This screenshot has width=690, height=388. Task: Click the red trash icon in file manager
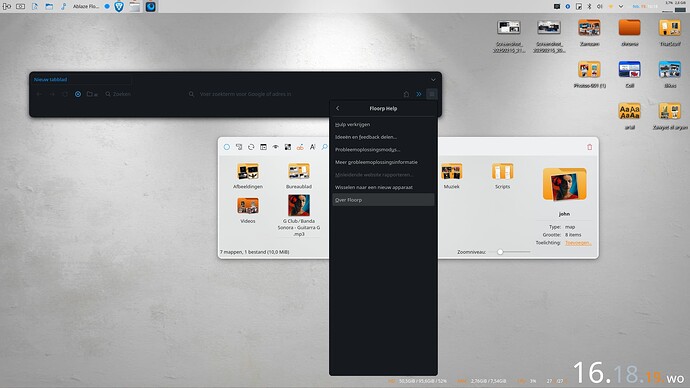pyautogui.click(x=590, y=147)
